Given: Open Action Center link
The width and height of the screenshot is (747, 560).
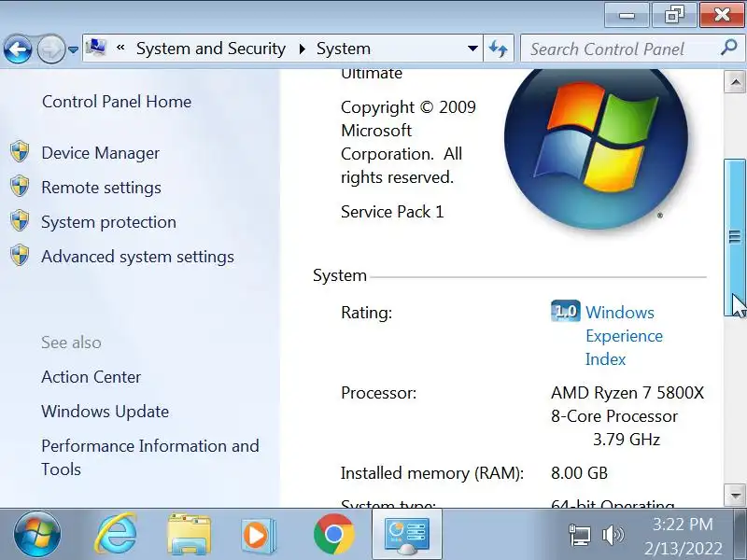Looking at the screenshot, I should point(91,377).
